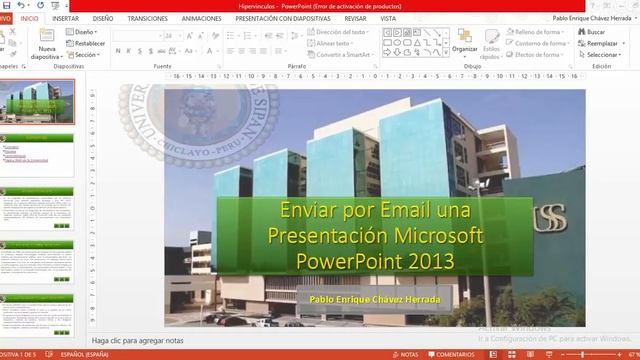Screen dimensions: 640x360
Task: Click the line spacing icon
Action: [x=295, y=36]
